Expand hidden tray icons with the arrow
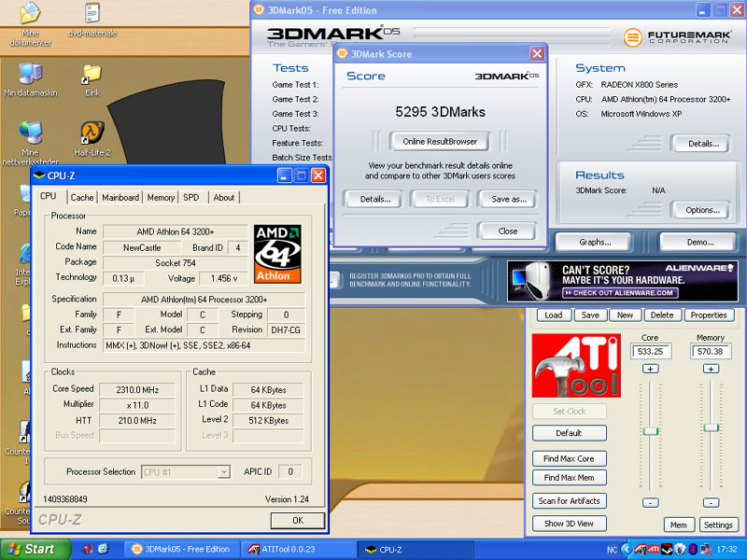This screenshot has height=560, width=747. point(627,550)
